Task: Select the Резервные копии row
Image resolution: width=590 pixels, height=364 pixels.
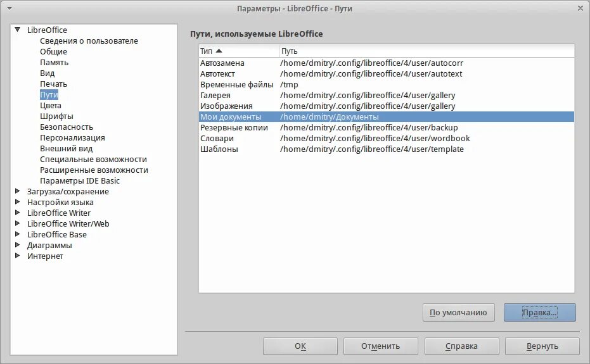Action: point(387,127)
